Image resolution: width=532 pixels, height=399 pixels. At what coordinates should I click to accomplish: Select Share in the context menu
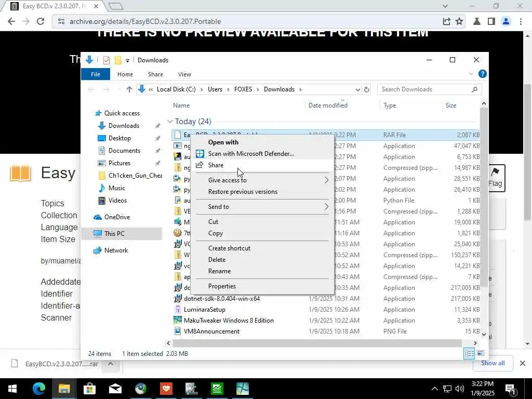coord(216,165)
